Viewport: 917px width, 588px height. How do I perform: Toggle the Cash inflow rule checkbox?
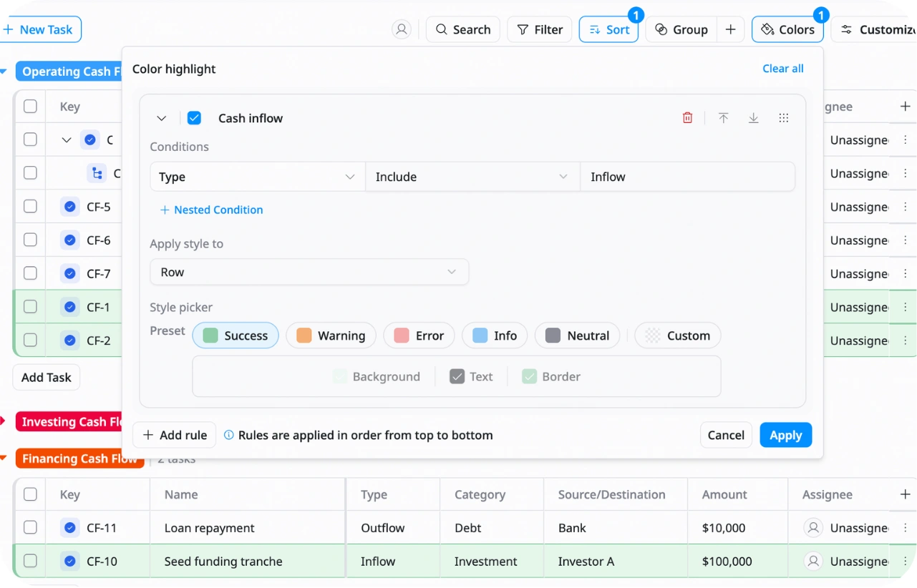(194, 118)
